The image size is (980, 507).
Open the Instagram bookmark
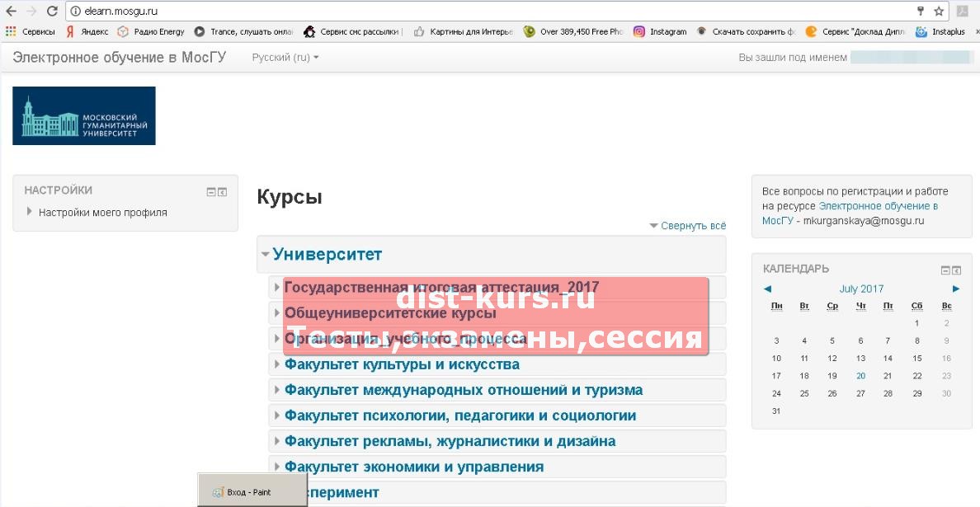[x=660, y=32]
